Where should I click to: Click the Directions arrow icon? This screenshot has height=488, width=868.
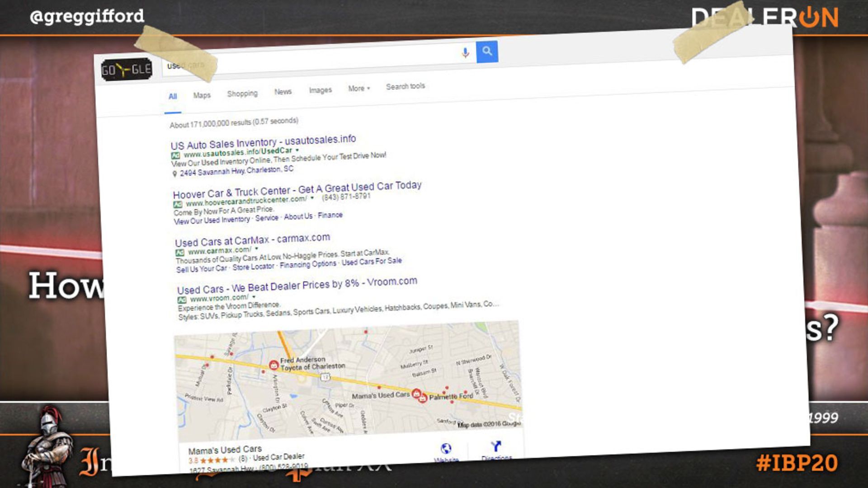click(x=496, y=446)
